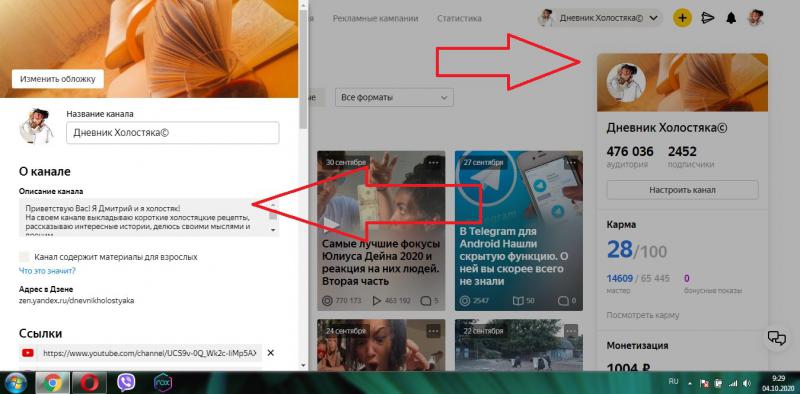Click the channel avatar beside Название канала

(36, 126)
